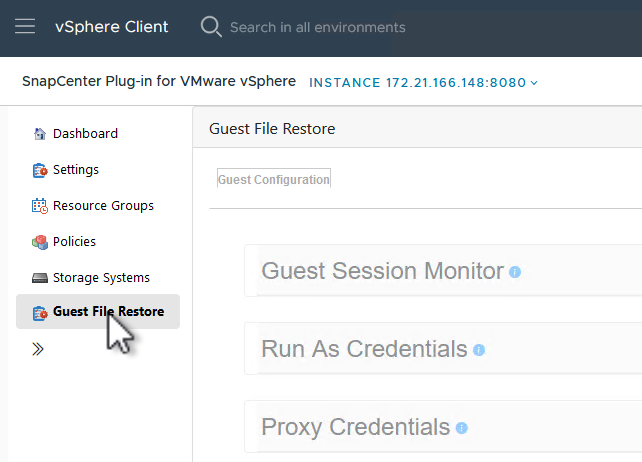Image resolution: width=642 pixels, height=462 pixels.
Task: Open the hamburger navigation menu
Action: (x=26, y=27)
